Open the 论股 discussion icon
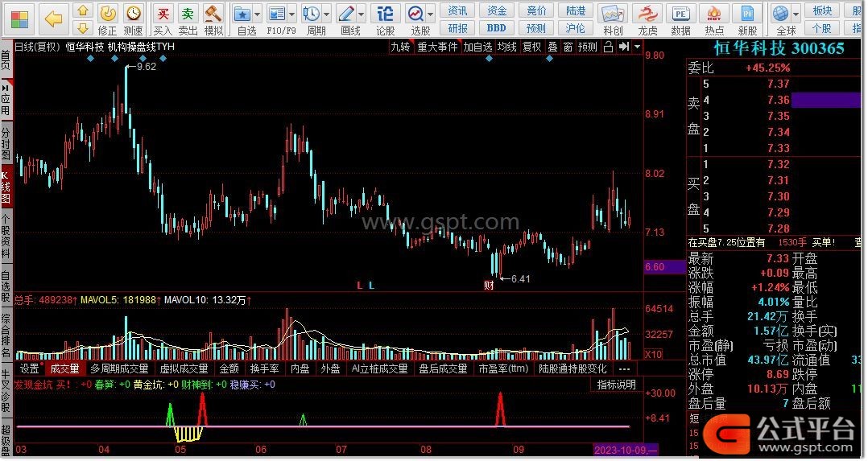This screenshot has height=461, width=868. click(385, 19)
